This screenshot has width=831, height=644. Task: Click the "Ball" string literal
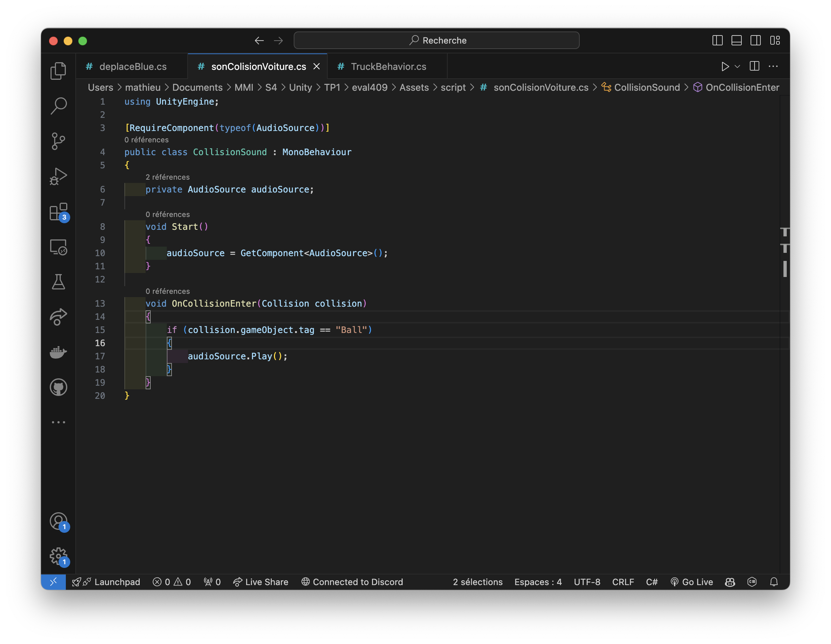tap(351, 330)
